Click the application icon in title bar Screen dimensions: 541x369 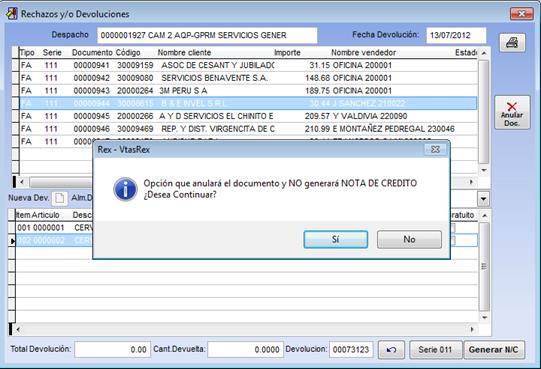(x=11, y=14)
